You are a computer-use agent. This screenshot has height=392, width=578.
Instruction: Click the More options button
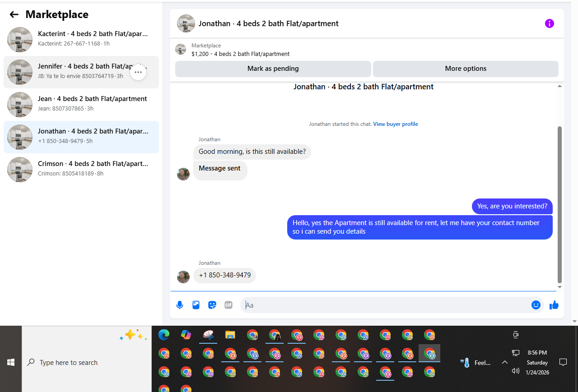(x=466, y=69)
